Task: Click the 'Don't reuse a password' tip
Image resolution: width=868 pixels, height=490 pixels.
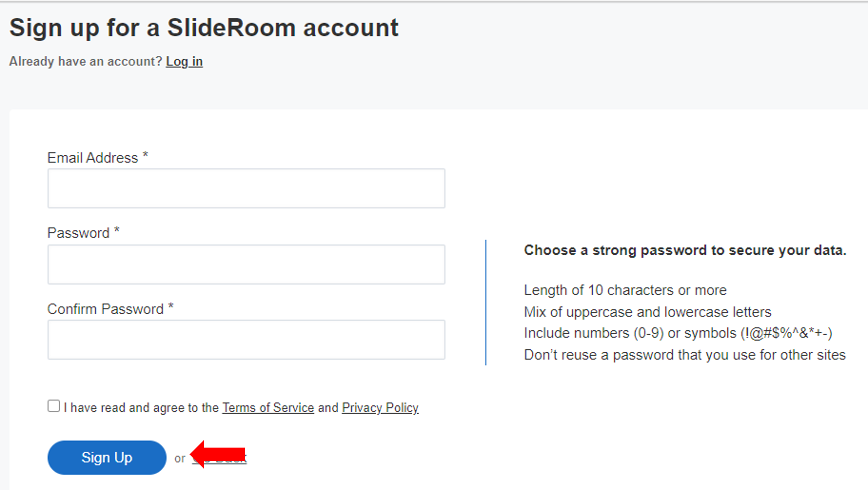Action: pos(685,355)
